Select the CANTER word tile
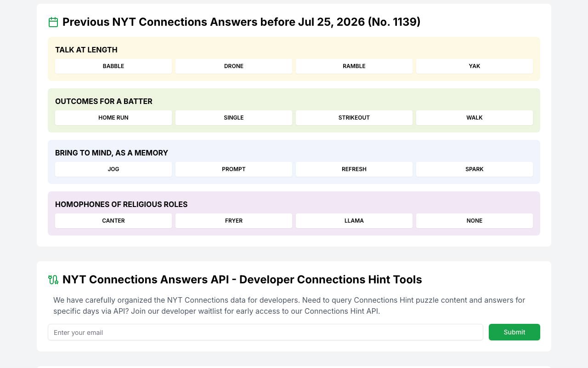 tap(113, 221)
